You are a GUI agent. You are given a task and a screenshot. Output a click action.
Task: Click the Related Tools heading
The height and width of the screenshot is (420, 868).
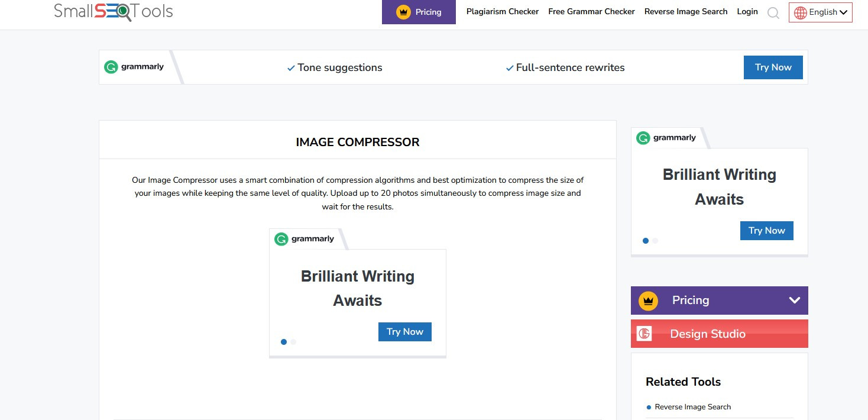click(683, 382)
